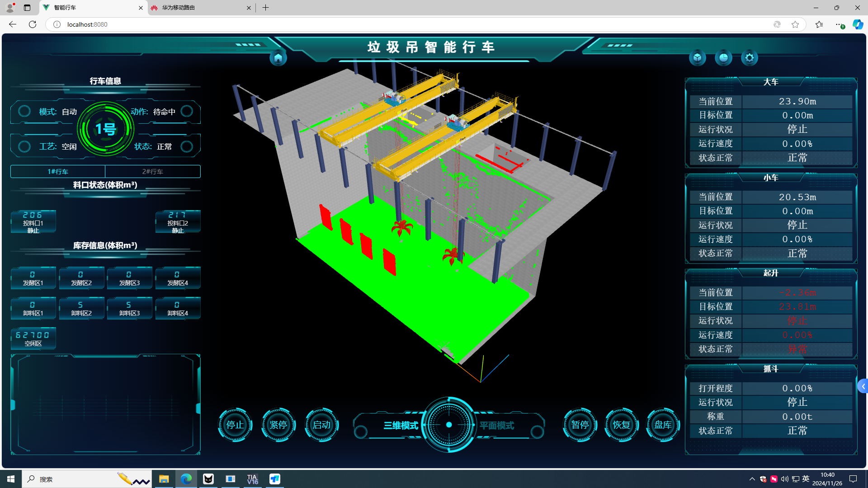Switch to 平面模式 view mode

click(x=496, y=426)
